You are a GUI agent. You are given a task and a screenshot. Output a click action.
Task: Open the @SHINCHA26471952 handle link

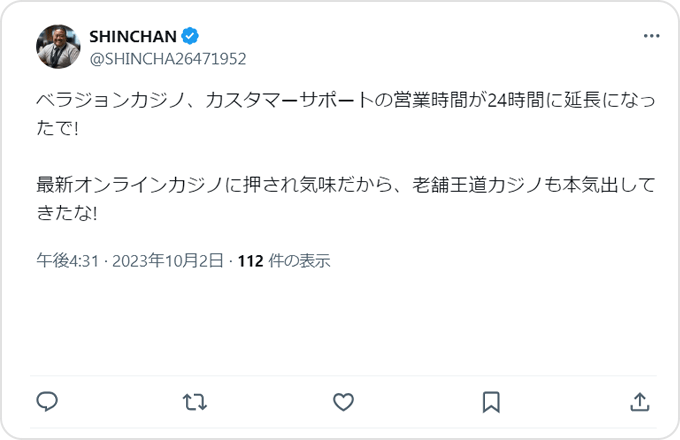(x=168, y=58)
